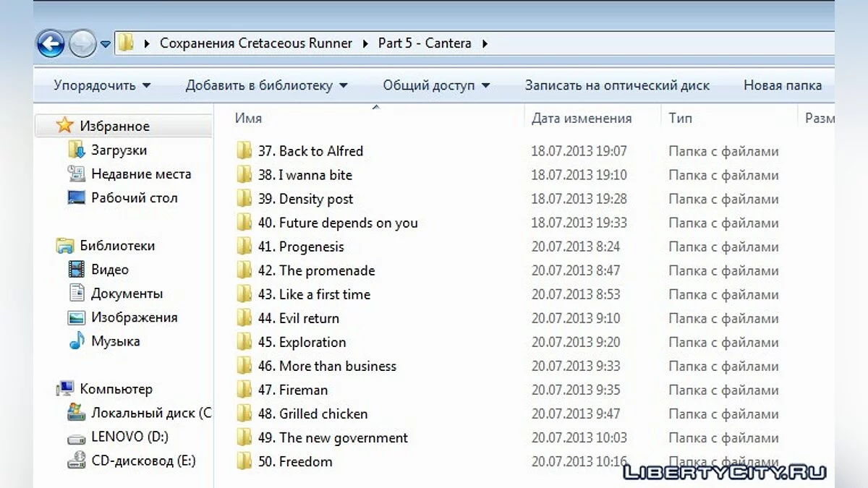Expand the Добавить в библиотеку dropdown

pyautogui.click(x=266, y=85)
